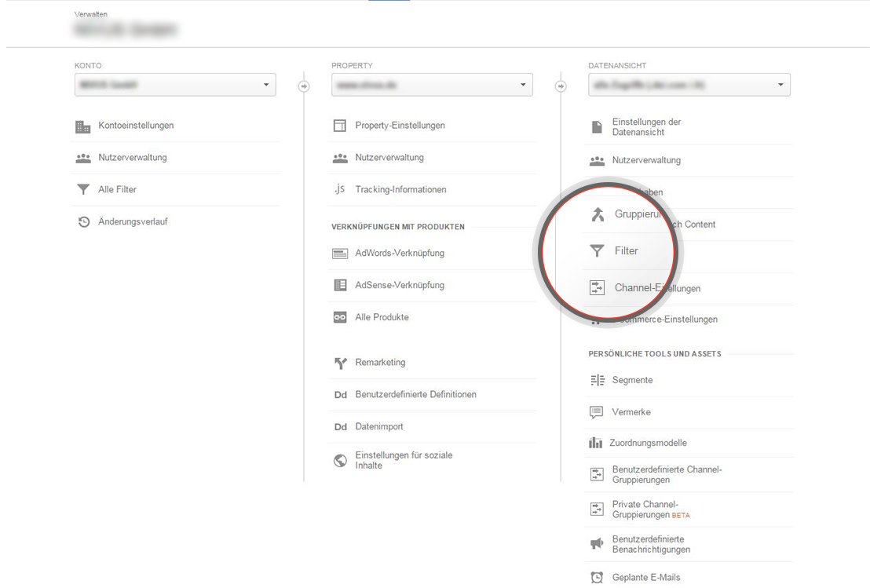Click the arrow between Konto and Property columns
The width and height of the screenshot is (870, 588).
(x=304, y=86)
